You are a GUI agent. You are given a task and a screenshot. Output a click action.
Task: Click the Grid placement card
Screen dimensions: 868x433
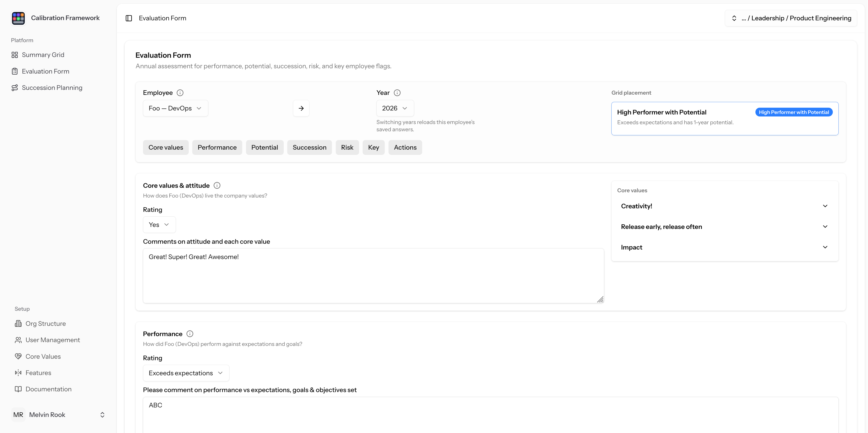coord(725,119)
